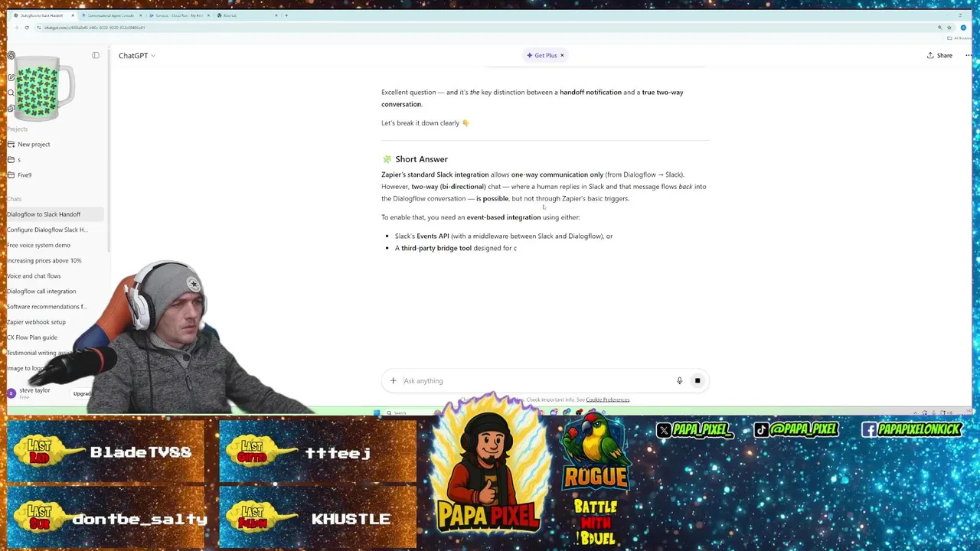Click the Ask anything message field
This screenshot has width=980, height=551.
(536, 380)
